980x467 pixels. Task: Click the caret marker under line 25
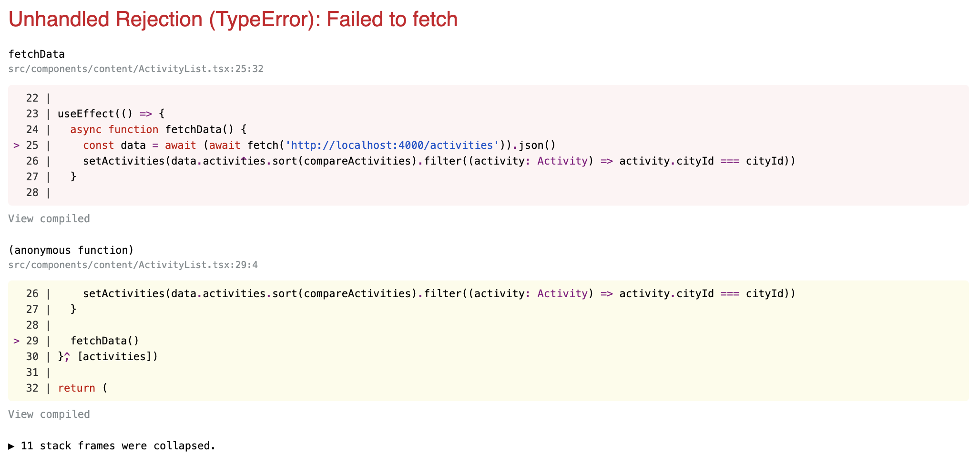pos(244,158)
